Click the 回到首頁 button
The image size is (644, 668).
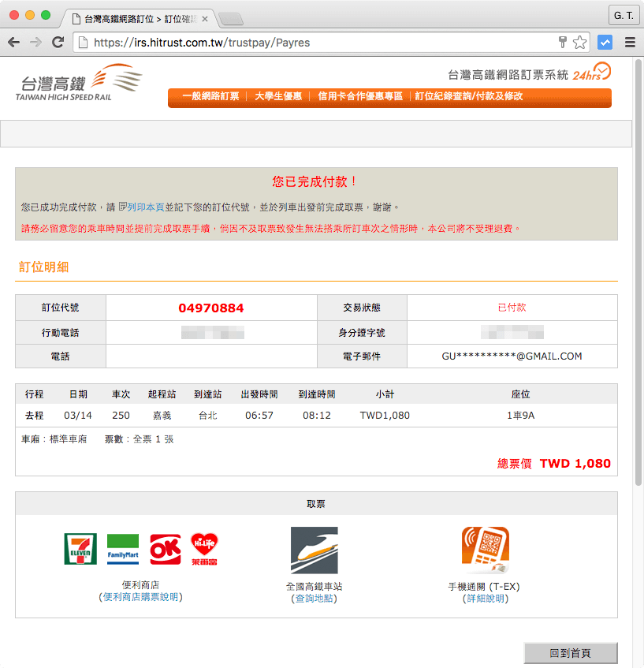tap(570, 653)
